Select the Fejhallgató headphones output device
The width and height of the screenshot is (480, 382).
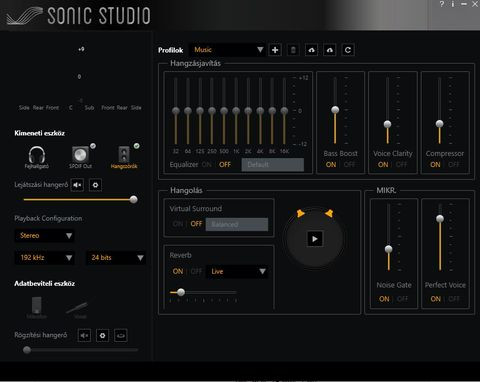(x=37, y=157)
